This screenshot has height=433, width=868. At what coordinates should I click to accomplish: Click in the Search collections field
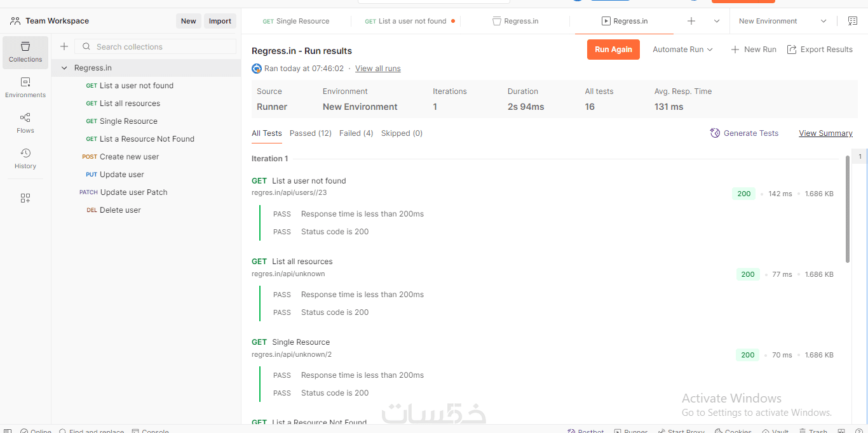156,46
